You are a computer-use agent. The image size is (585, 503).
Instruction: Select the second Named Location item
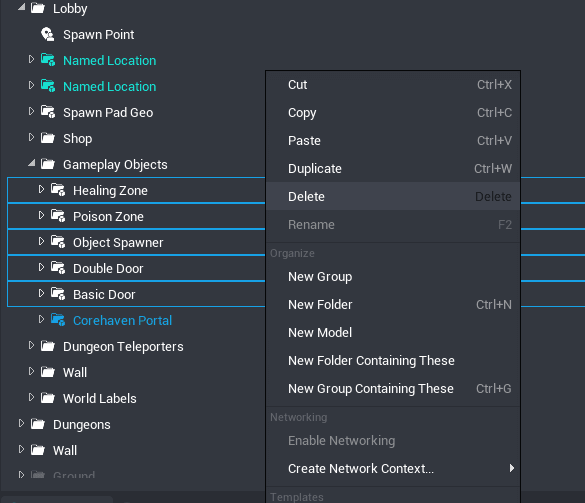pyautogui.click(x=110, y=86)
